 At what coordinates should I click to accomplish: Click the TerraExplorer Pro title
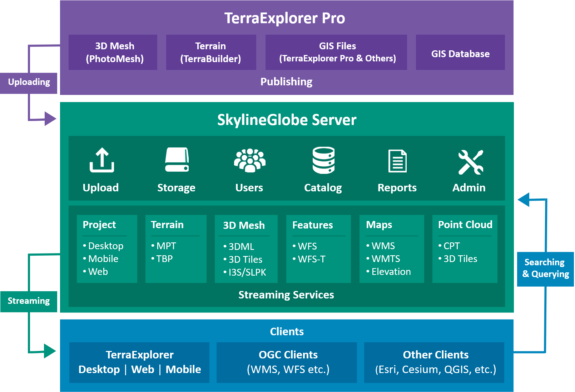pyautogui.click(x=284, y=18)
